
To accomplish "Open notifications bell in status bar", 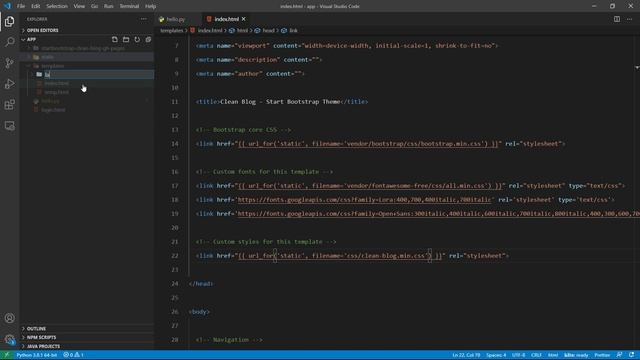I will click(631, 355).
